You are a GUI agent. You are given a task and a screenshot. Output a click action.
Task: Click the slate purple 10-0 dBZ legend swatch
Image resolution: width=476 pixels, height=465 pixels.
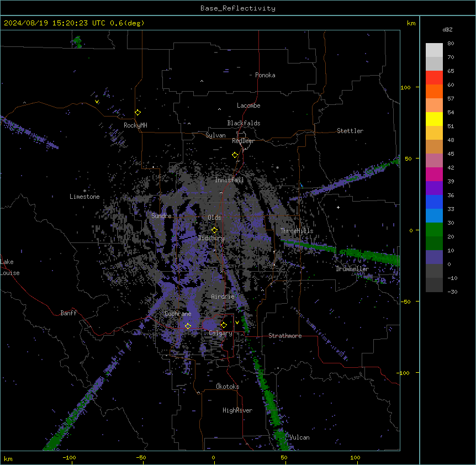pos(434,257)
